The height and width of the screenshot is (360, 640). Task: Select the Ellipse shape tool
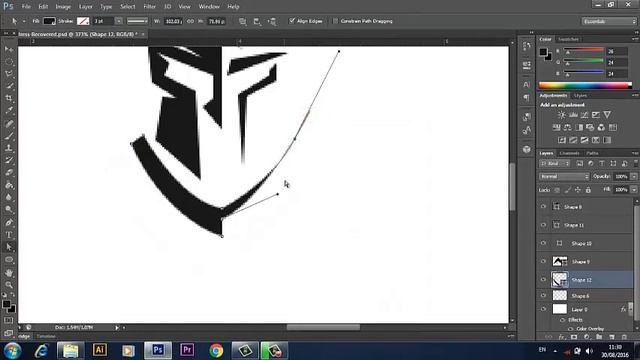(9, 260)
